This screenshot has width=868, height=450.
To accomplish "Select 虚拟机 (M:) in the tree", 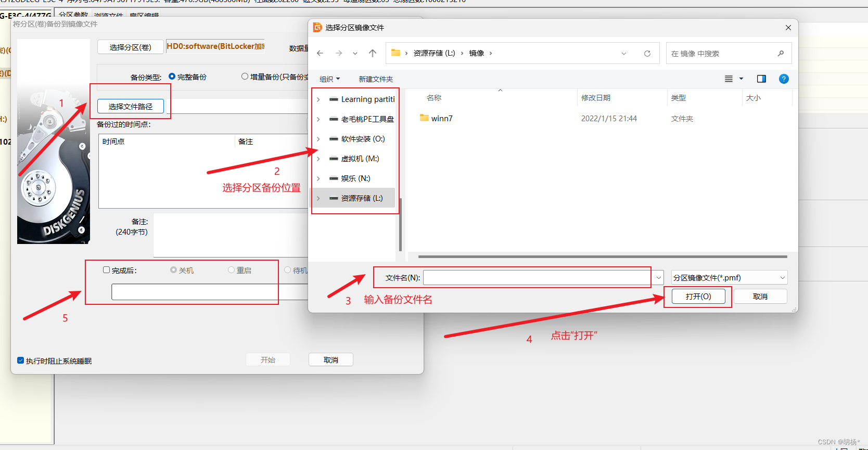I will (x=360, y=159).
